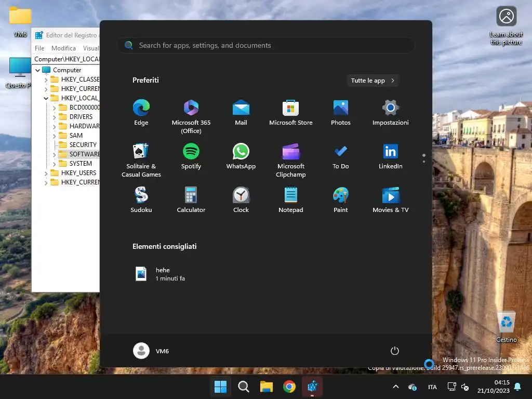This screenshot has height=399, width=532.
Task: Expand the SAM registry key
Action: tap(54, 136)
